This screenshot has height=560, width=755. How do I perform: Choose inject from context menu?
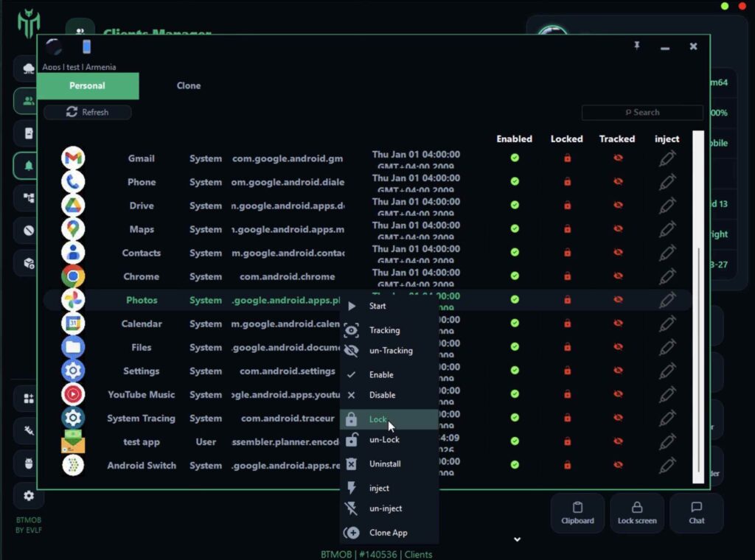[389, 488]
